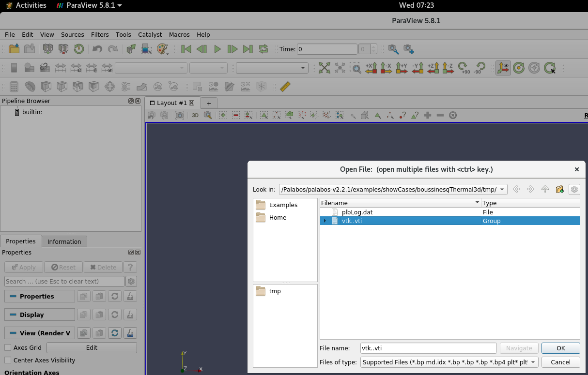Click Zoom to box icon
Viewport: 588px width, 375px height.
coord(356,68)
